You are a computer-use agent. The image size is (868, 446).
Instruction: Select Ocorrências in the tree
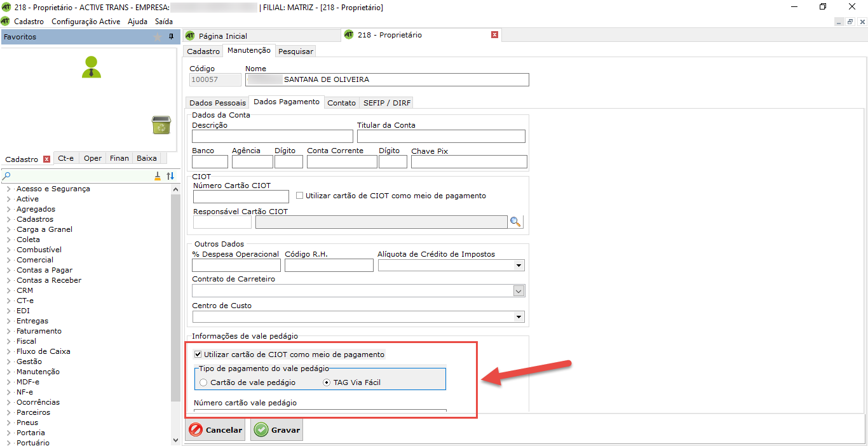pos(38,402)
